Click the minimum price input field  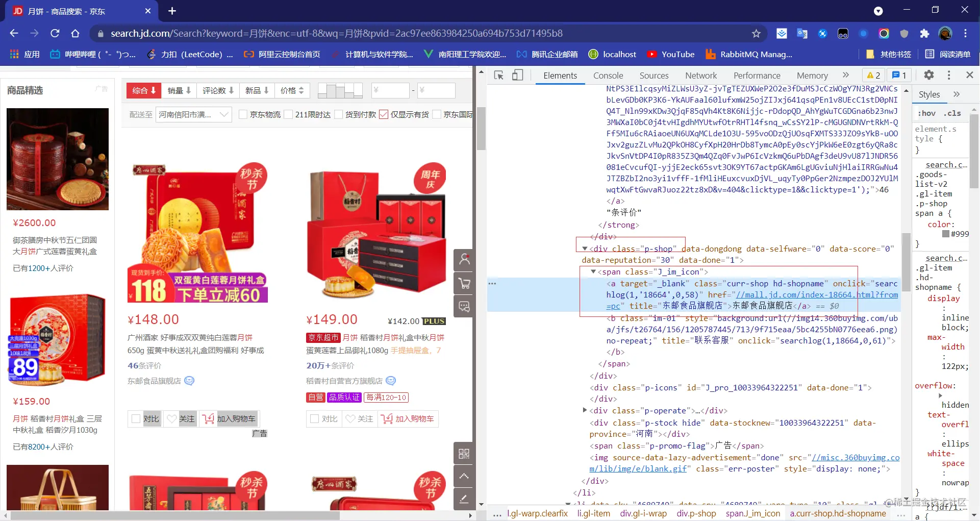coord(390,90)
